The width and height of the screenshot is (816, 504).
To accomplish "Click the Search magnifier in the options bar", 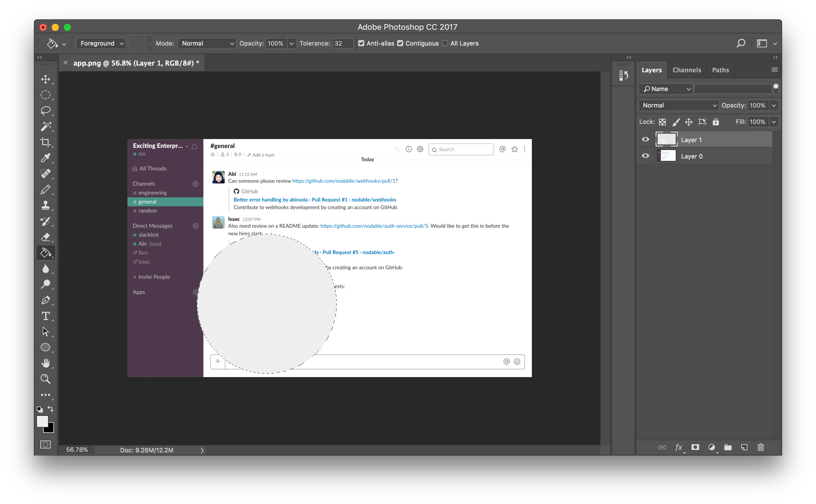I will [x=741, y=43].
